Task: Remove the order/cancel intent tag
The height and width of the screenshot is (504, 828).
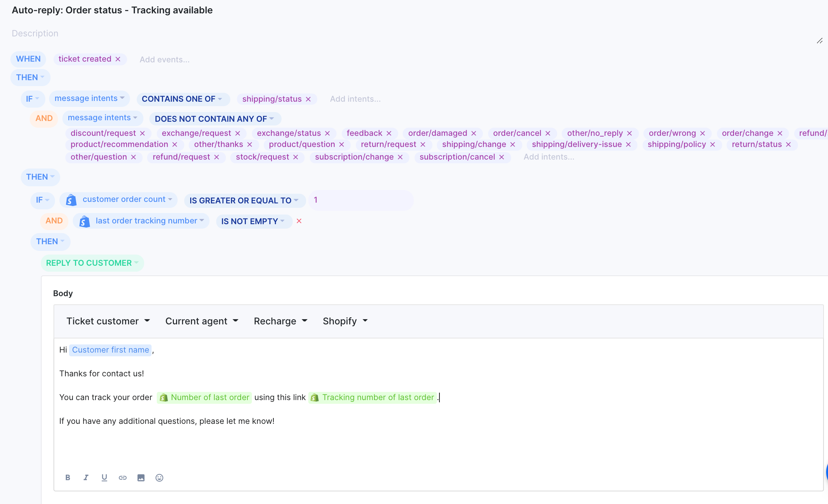Action: tap(548, 133)
